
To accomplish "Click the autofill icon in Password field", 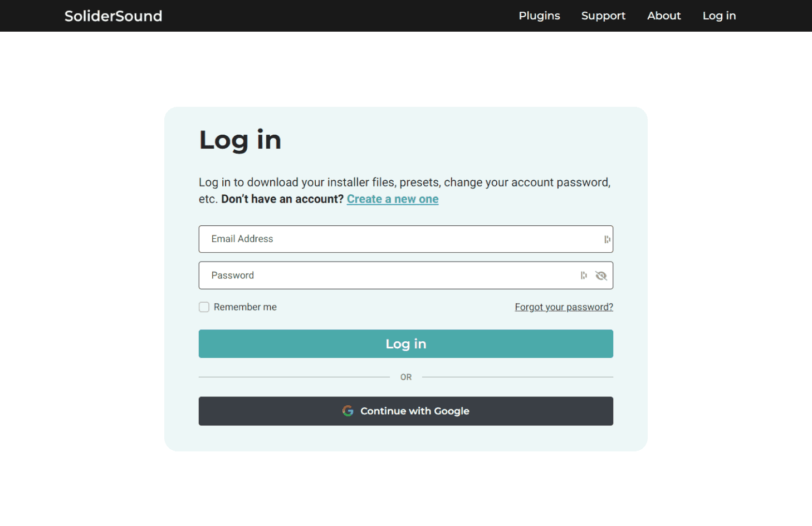I will coord(583,276).
